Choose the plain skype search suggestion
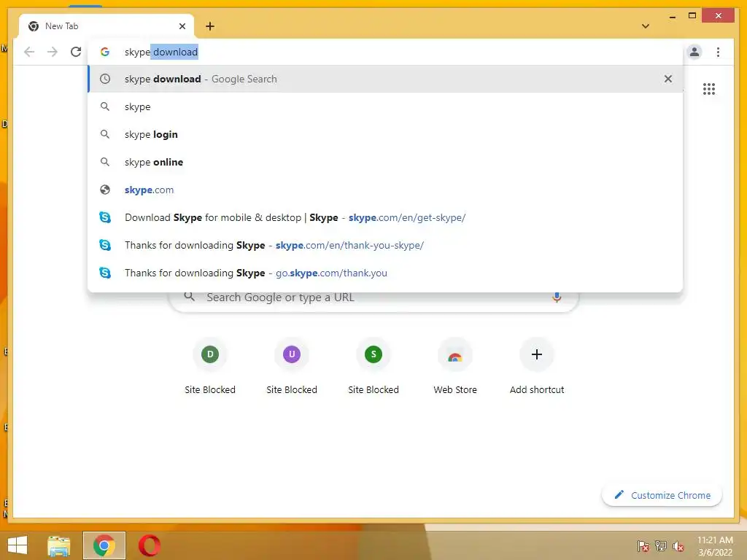Viewport: 747px width, 560px height. click(385, 106)
